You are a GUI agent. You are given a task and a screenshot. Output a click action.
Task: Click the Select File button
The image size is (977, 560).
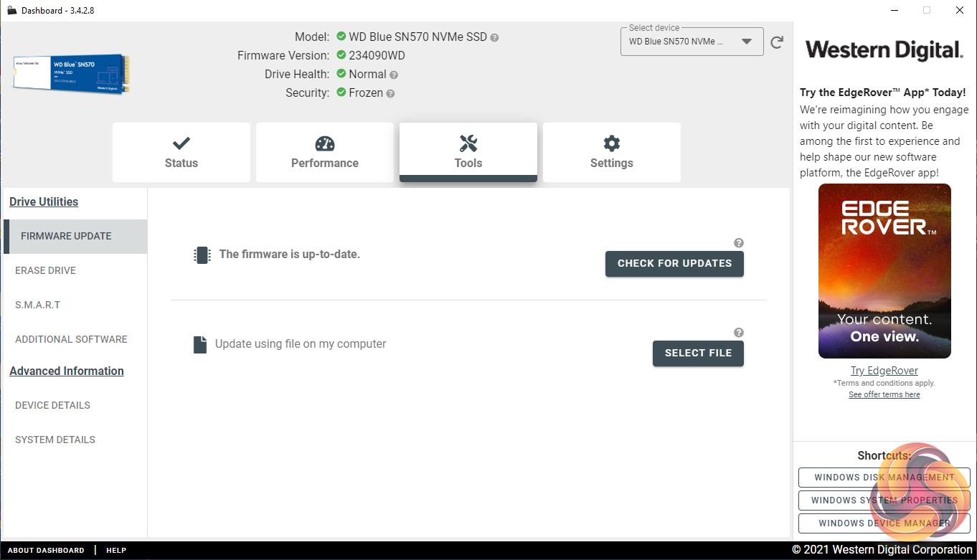(698, 353)
